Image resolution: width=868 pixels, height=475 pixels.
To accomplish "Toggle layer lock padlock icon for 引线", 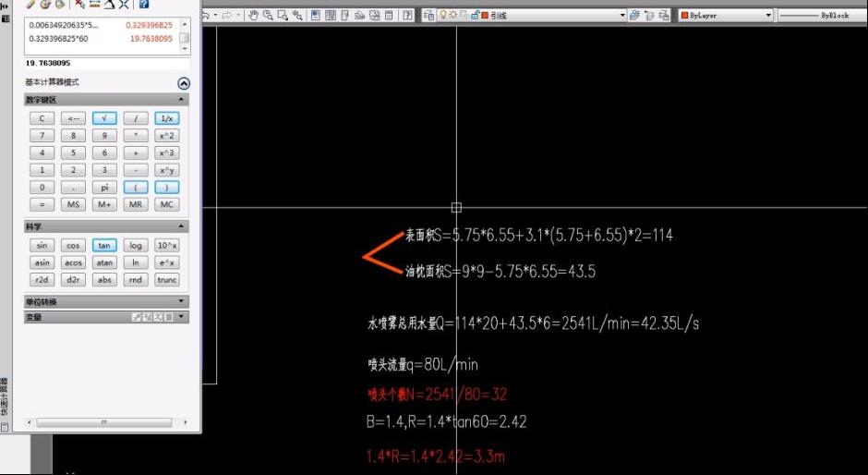I will pyautogui.click(x=475, y=16).
